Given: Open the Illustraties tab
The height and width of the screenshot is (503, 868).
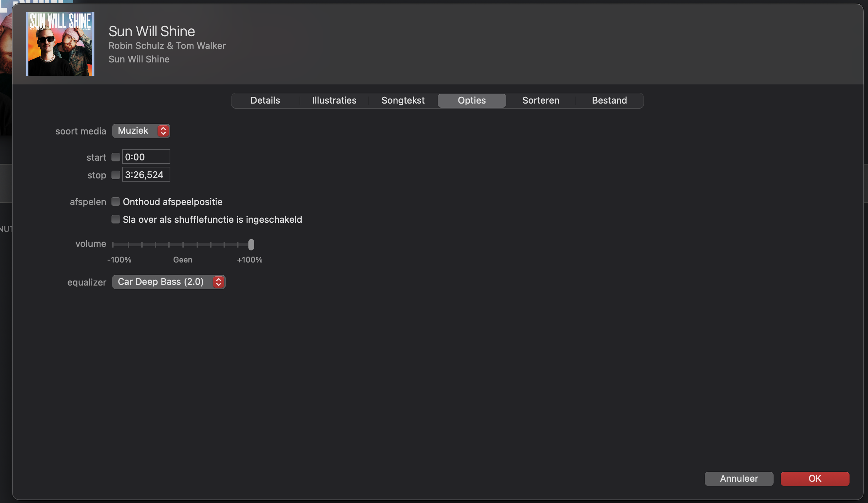Looking at the screenshot, I should point(334,101).
